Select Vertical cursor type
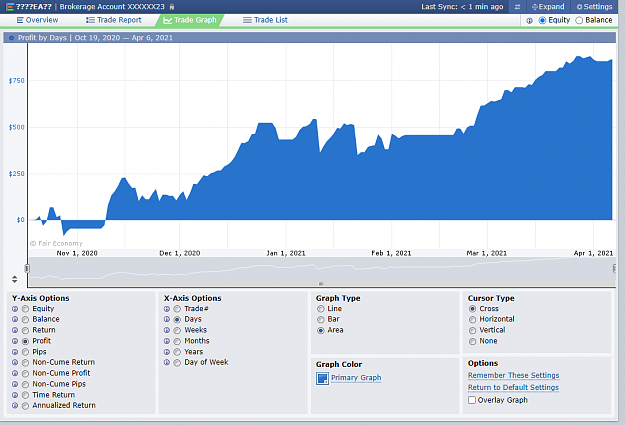 tap(473, 330)
